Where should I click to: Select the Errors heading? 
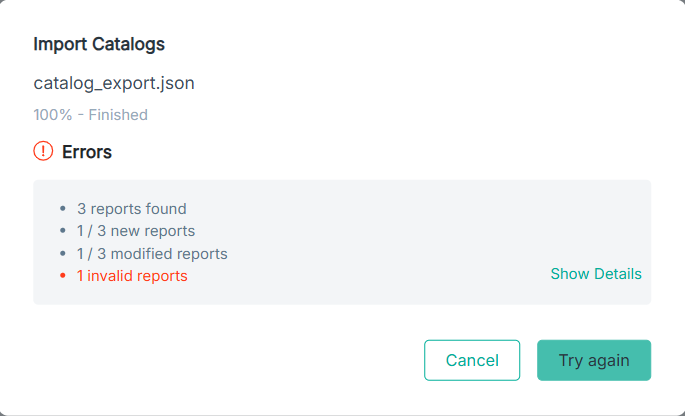click(x=87, y=152)
